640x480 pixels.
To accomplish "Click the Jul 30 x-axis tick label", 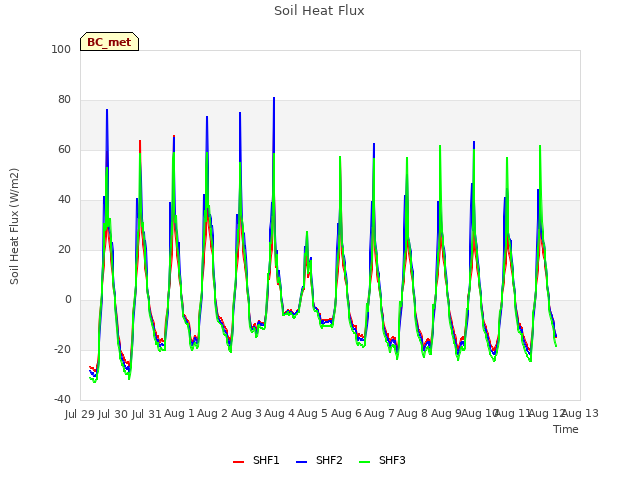I will (x=113, y=414).
